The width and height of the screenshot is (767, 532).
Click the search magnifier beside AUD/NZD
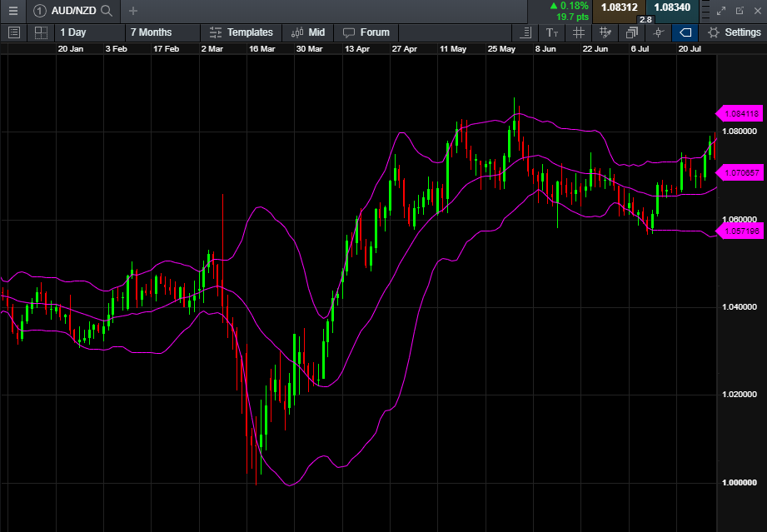pos(106,11)
